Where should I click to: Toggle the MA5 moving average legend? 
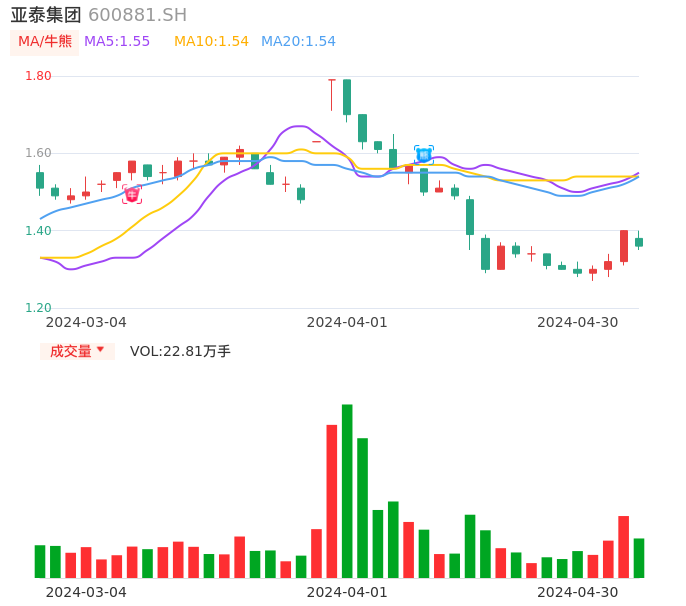click(117, 42)
